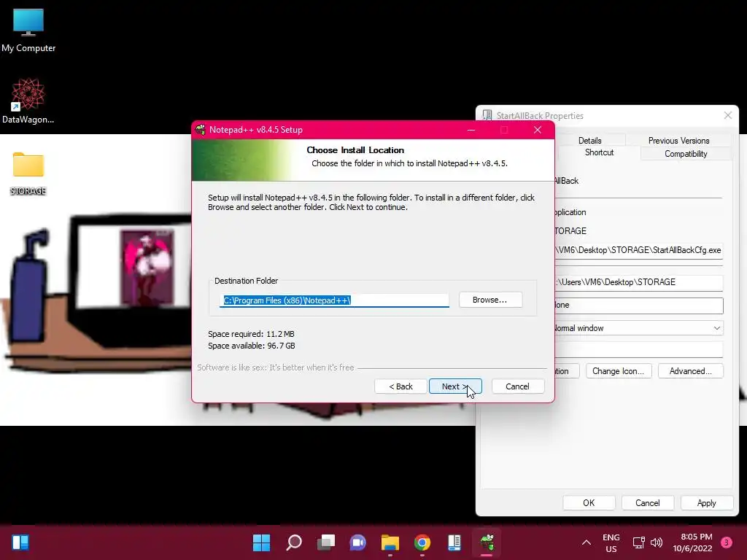Open File Explorer from the taskbar
The image size is (747, 560).
pyautogui.click(x=390, y=542)
